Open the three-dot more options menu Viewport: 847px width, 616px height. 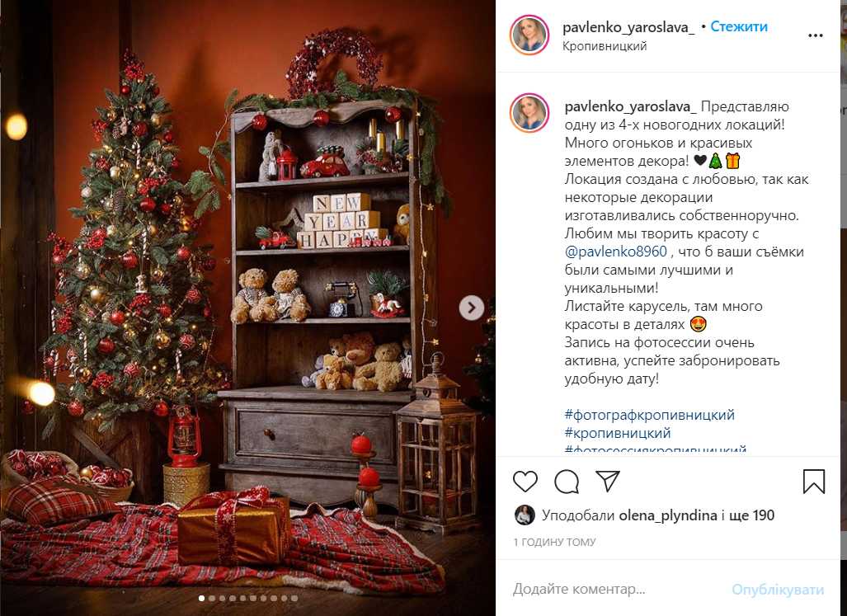[x=815, y=35]
